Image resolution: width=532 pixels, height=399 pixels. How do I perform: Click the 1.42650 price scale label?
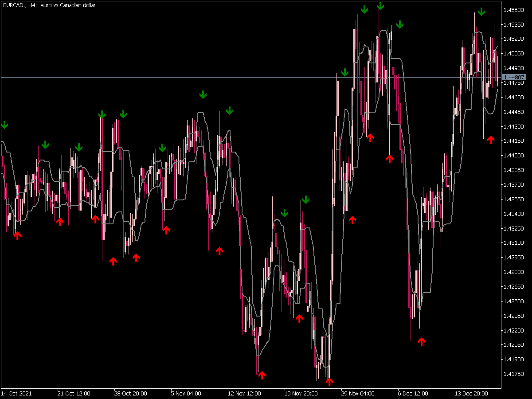click(514, 287)
